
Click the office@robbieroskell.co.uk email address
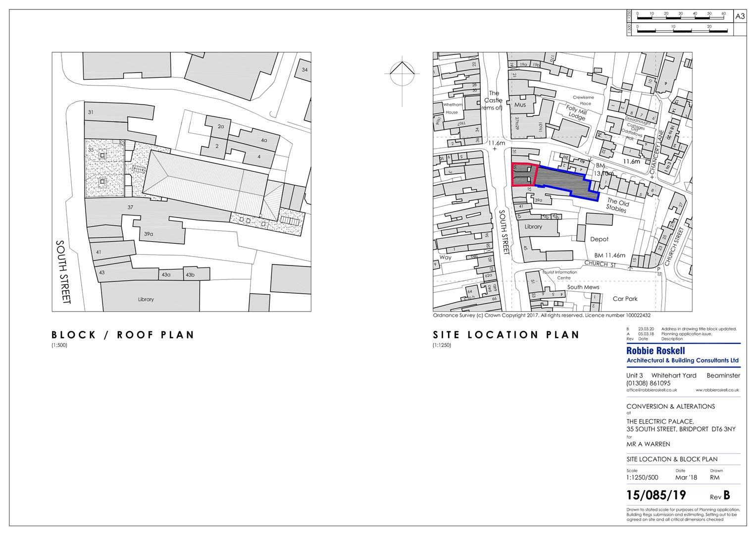tap(652, 390)
